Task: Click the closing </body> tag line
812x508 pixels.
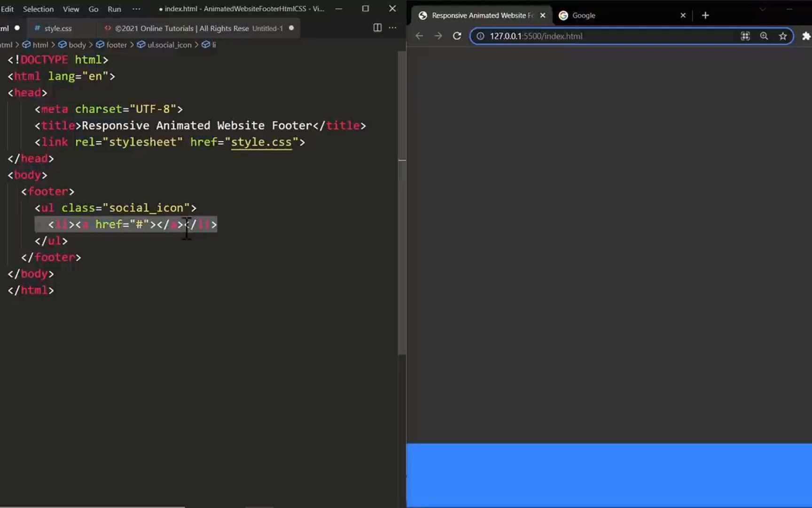Action: 31,274
